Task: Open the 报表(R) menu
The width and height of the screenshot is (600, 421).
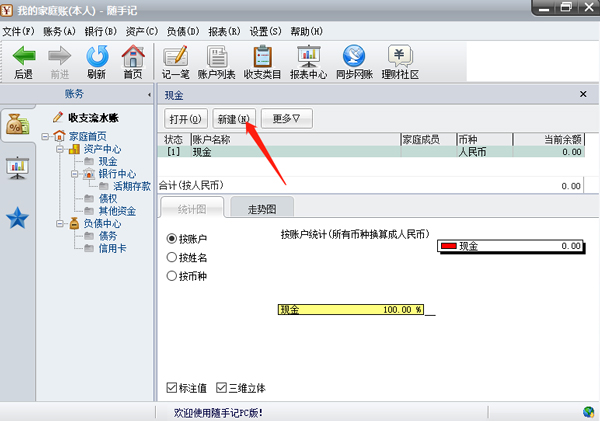Action: 224,31
